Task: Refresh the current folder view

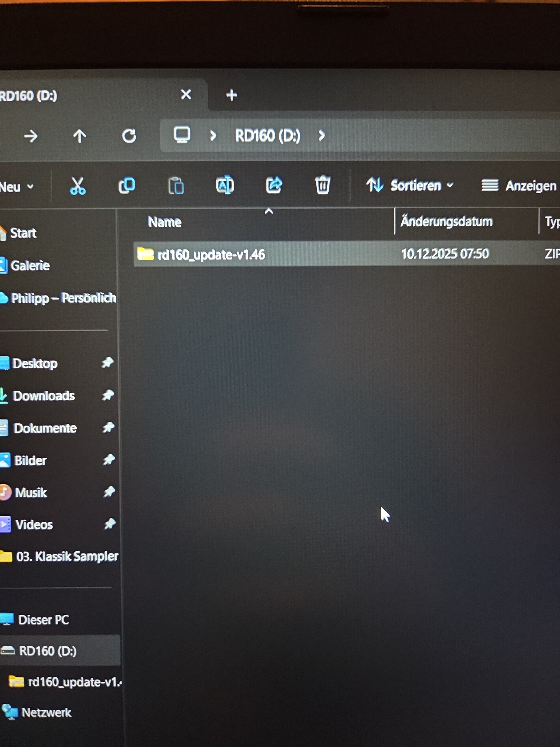Action: (129, 136)
